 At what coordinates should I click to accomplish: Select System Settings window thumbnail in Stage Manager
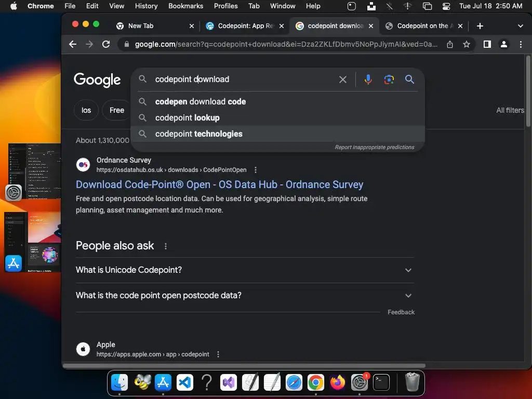[x=34, y=171]
